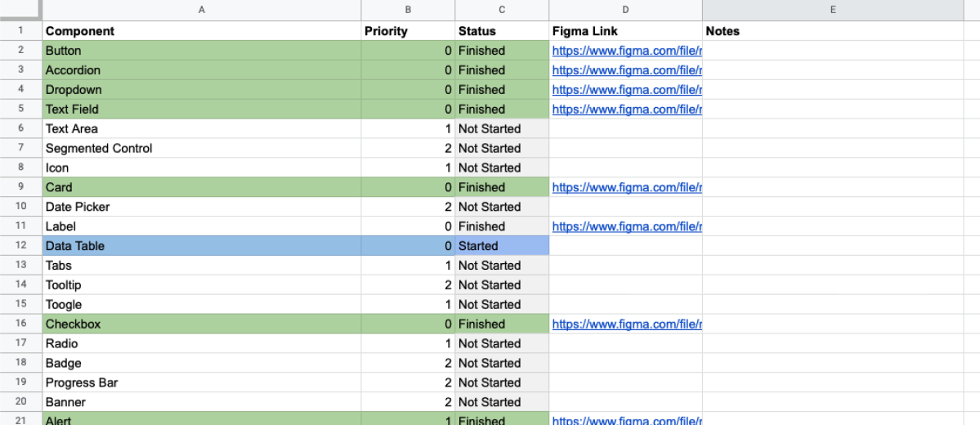Select the Notes header cell
Image resolution: width=980 pixels, height=425 pixels.
coord(833,31)
